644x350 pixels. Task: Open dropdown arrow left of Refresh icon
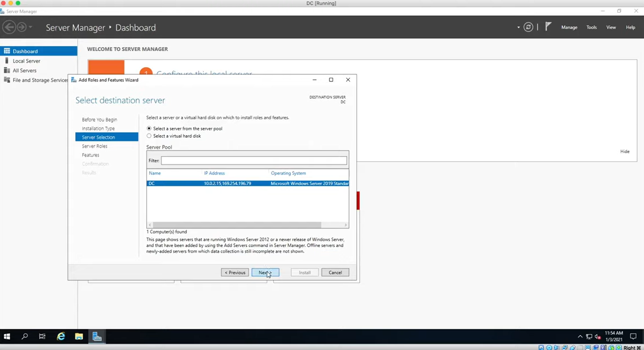click(x=518, y=27)
